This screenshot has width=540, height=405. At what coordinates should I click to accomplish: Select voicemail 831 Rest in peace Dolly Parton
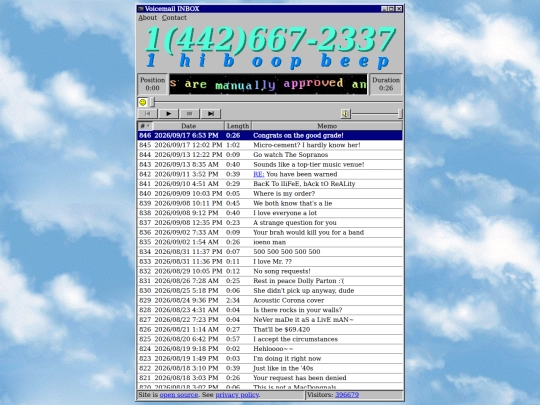click(270, 281)
